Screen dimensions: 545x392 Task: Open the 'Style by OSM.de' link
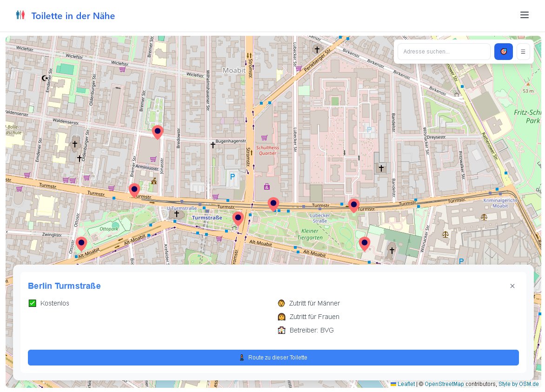[518, 384]
